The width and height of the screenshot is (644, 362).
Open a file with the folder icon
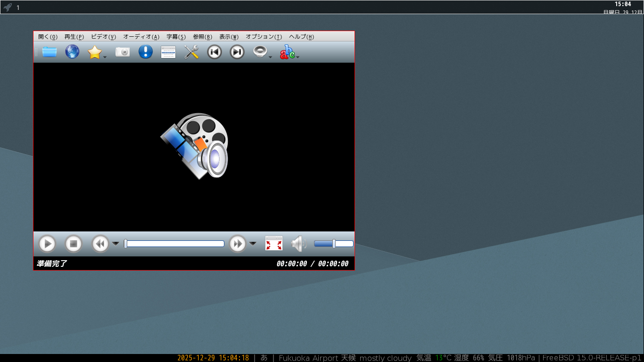click(x=50, y=52)
